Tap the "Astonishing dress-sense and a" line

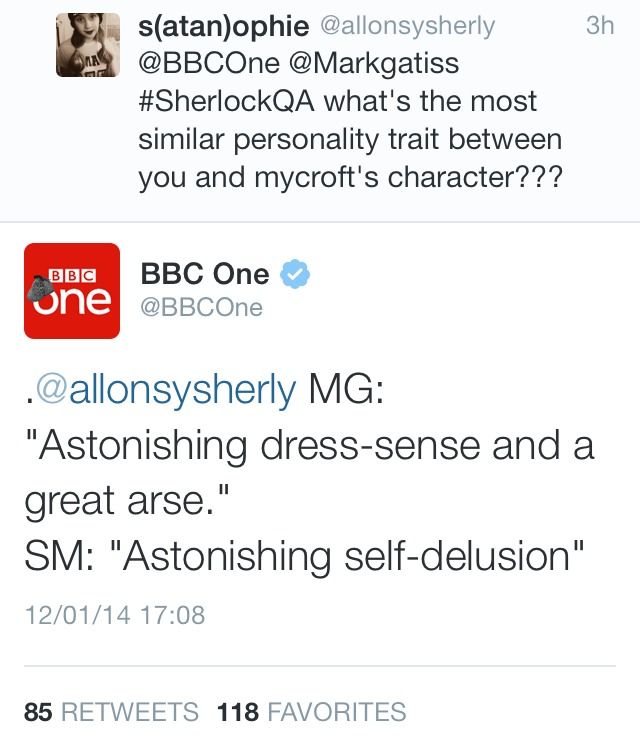pos(308,444)
